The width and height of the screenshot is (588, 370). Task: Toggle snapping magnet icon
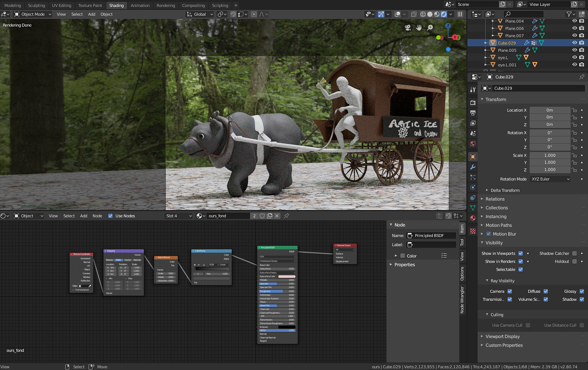[x=233, y=14]
